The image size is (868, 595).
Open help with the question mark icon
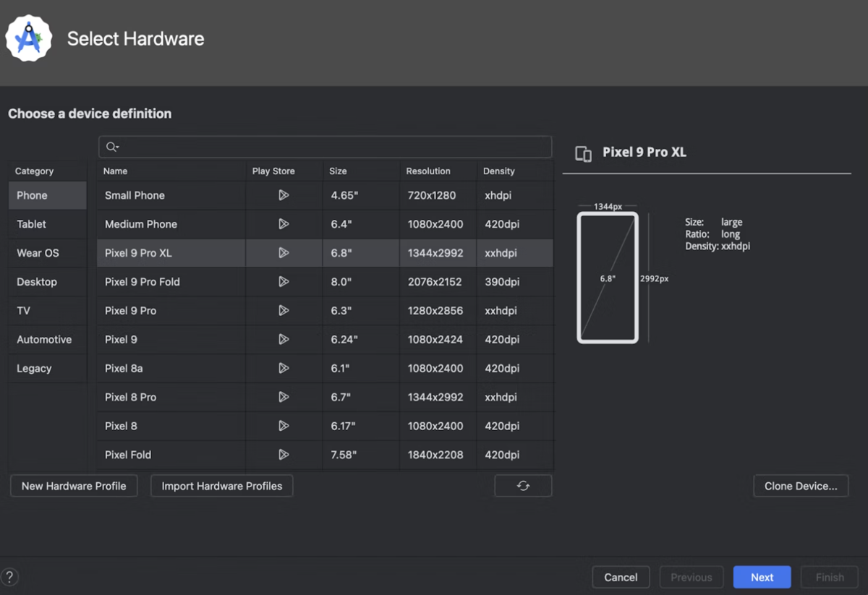(10, 576)
